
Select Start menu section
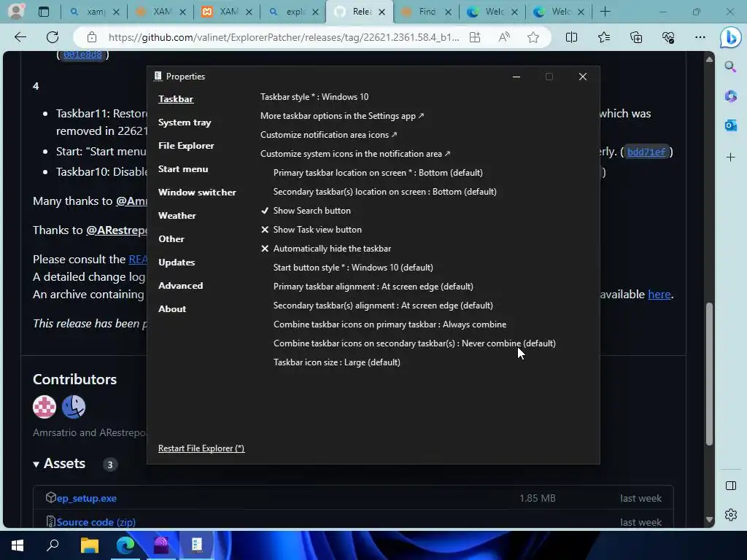[x=183, y=169]
